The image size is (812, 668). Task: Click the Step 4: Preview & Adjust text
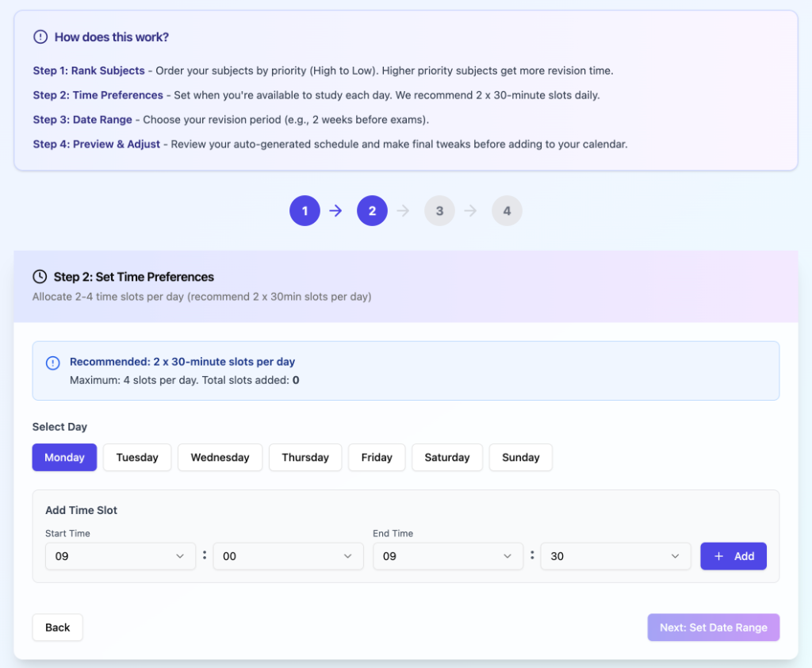click(x=96, y=144)
